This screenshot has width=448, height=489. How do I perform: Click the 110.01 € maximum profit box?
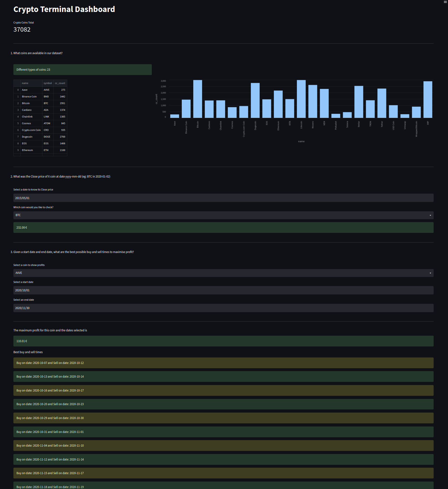(x=223, y=341)
